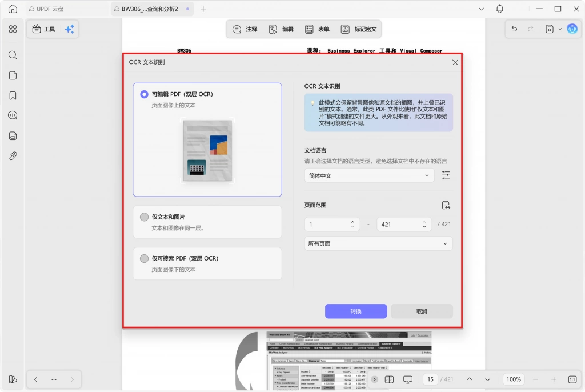Click end page stepper arrows
The image size is (585, 392).
click(x=424, y=225)
